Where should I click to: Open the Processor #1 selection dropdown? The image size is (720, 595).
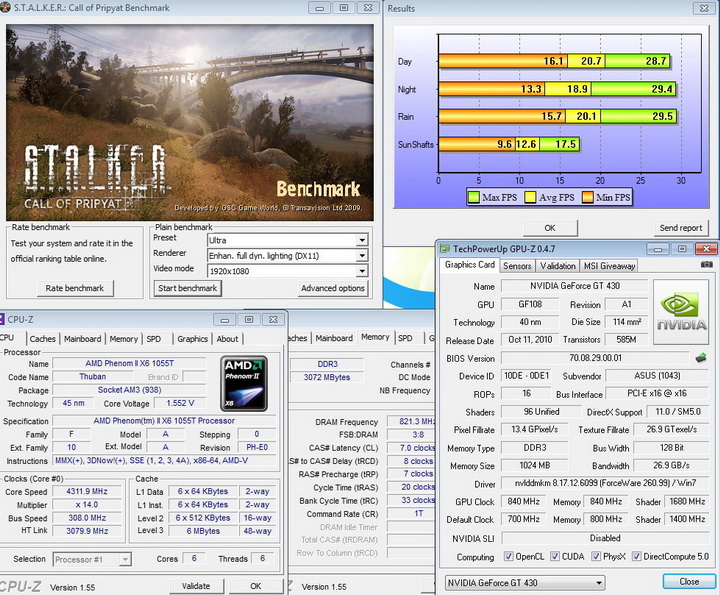pyautogui.click(x=92, y=559)
